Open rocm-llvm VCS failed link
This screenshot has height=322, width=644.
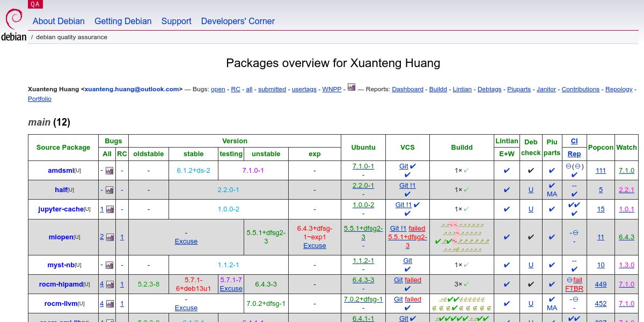coord(413,299)
